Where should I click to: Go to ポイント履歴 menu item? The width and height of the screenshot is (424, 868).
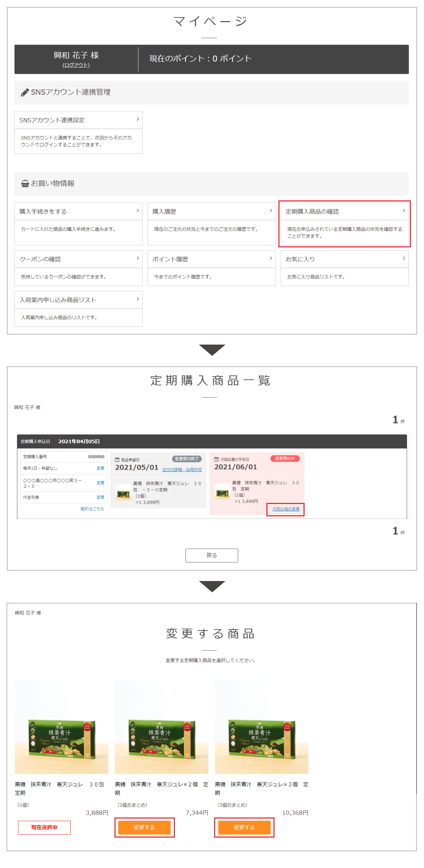pyautogui.click(x=211, y=259)
